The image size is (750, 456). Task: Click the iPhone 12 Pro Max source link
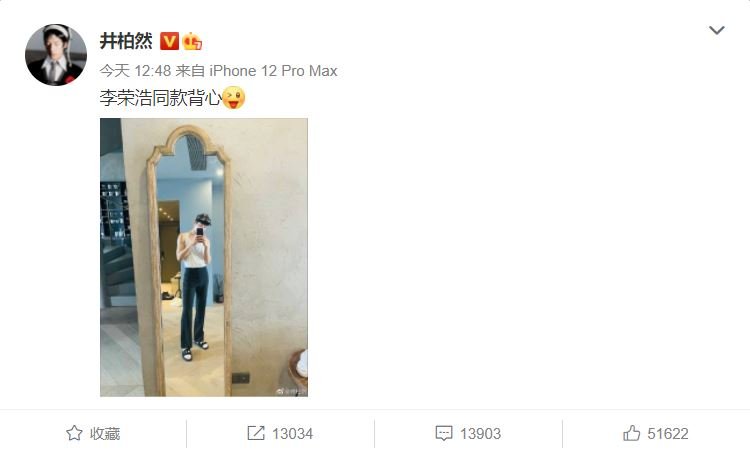(273, 71)
